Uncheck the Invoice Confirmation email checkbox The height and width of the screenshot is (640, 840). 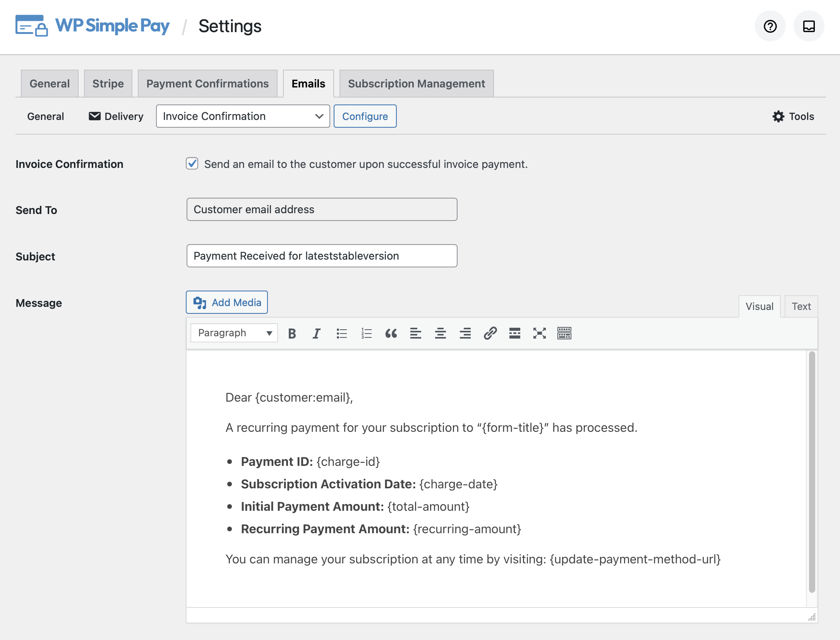click(192, 164)
